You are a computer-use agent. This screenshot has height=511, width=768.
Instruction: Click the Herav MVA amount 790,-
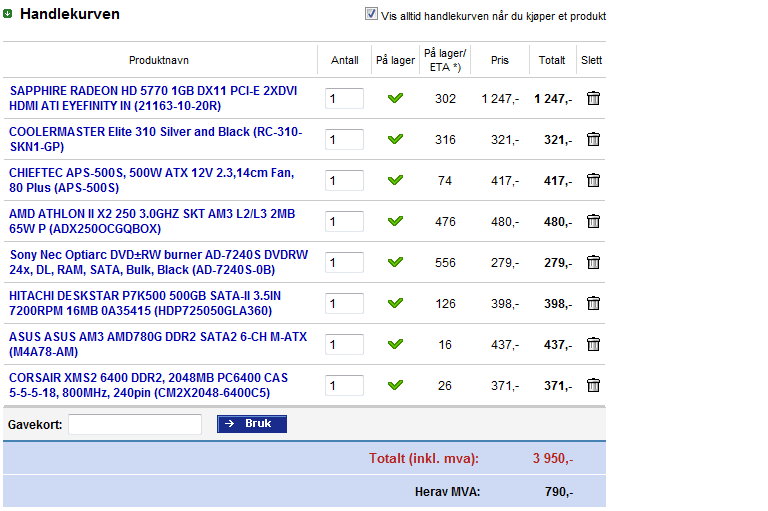(x=559, y=492)
